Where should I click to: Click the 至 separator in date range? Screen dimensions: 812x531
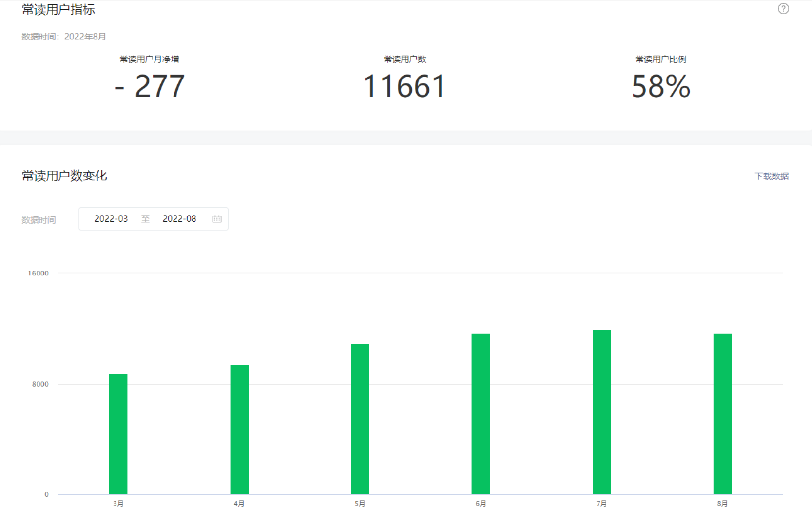point(145,219)
